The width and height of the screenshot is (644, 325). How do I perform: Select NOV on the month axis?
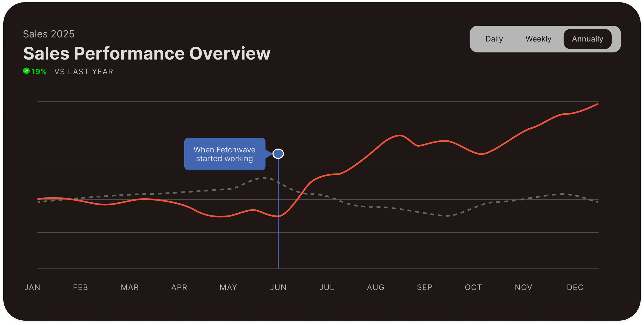click(x=523, y=287)
